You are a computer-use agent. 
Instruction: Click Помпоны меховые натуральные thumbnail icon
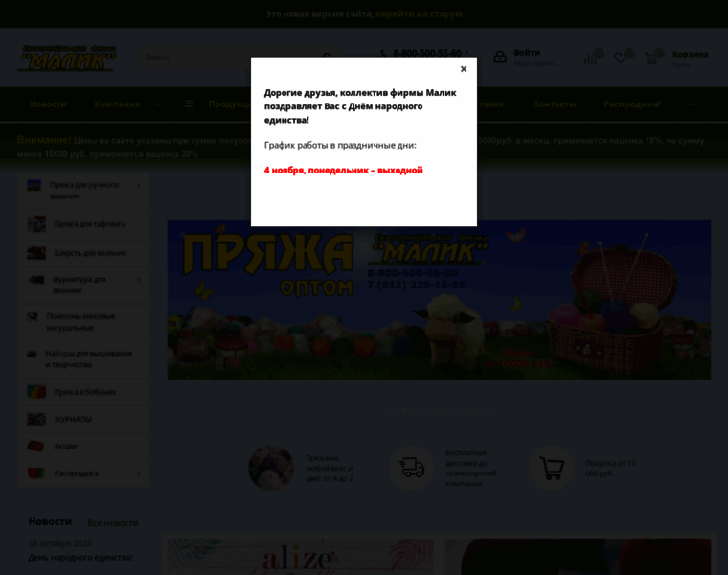pos(33,317)
